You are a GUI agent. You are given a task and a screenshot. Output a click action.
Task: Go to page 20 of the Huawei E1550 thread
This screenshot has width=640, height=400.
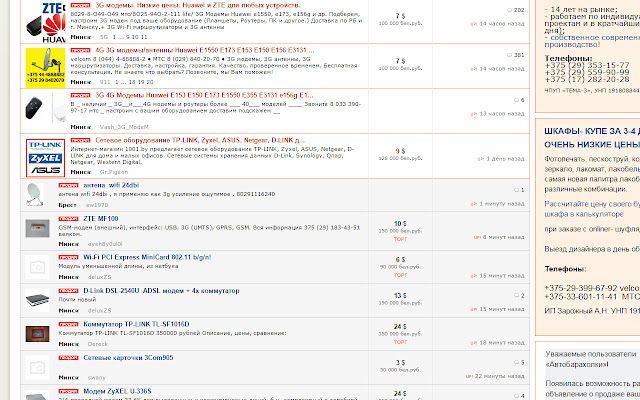[149, 82]
